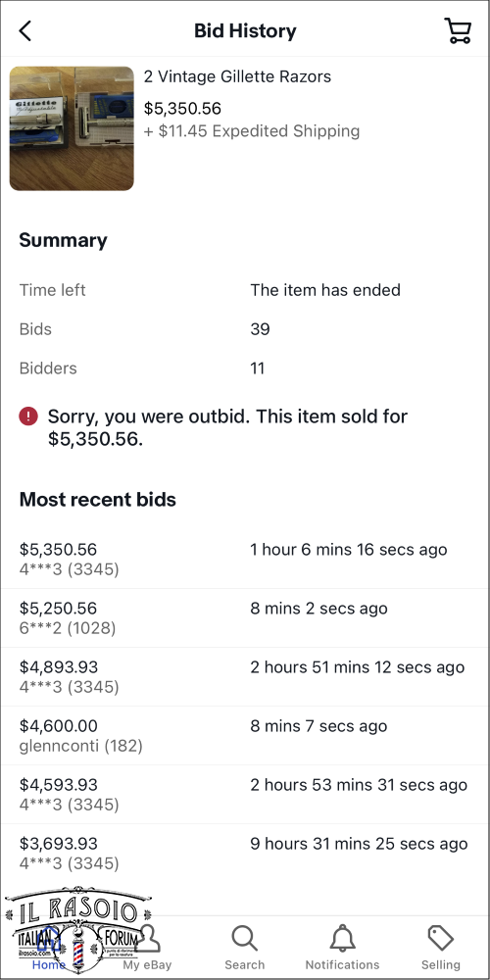The height and width of the screenshot is (980, 490).
Task: Select the $4,893.93 bid row
Action: (x=245, y=677)
